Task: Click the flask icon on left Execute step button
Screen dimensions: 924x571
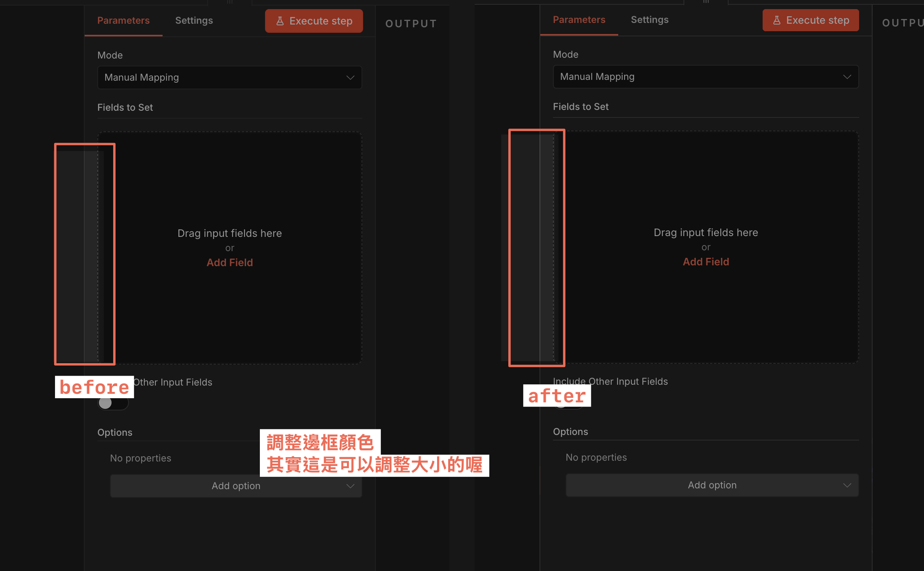Action: (281, 21)
